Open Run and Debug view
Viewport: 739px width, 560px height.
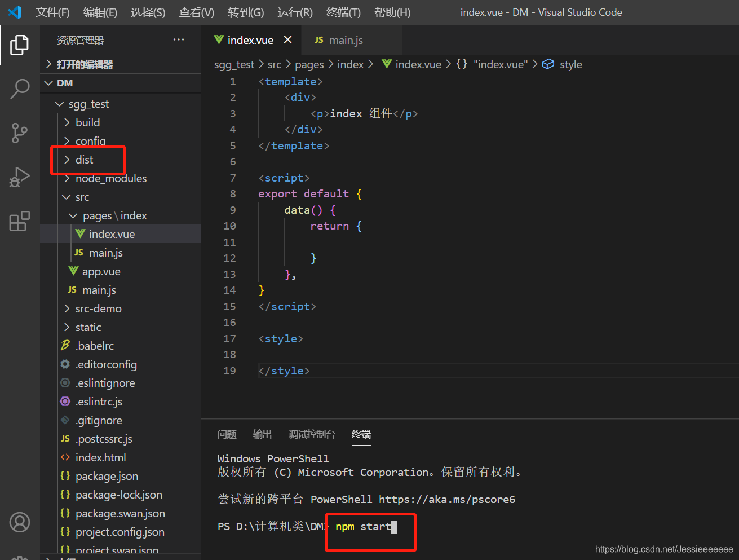point(20,177)
